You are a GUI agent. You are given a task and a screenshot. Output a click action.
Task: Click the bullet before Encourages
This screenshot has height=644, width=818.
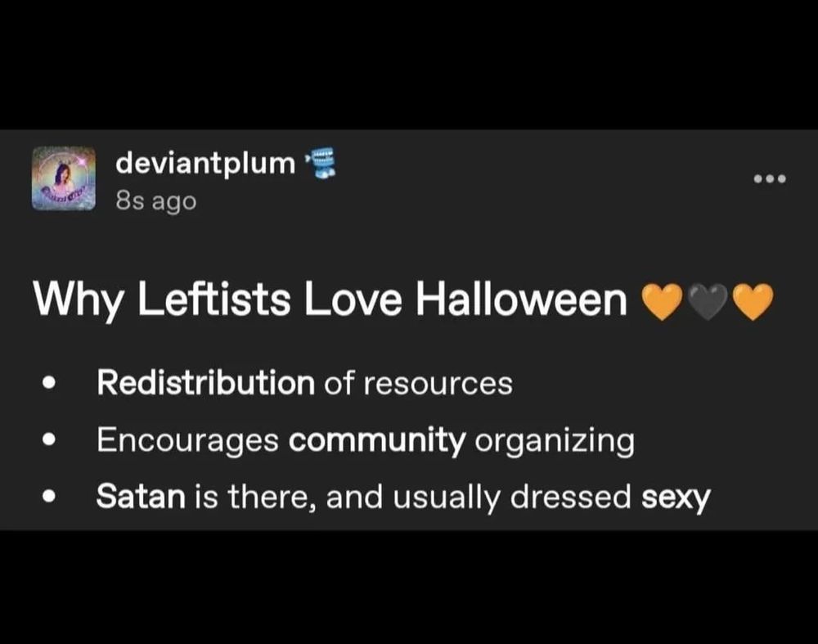(x=49, y=439)
